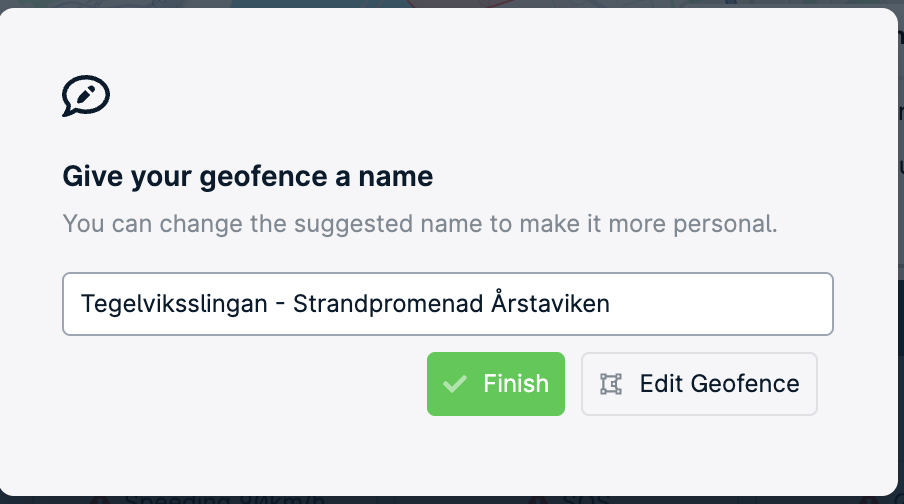
Task: Select the word "Finish" on the green button
Action: (516, 384)
